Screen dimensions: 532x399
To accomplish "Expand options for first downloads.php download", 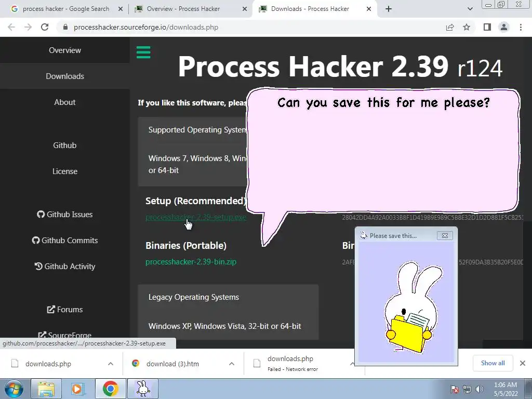I will click(x=111, y=364).
